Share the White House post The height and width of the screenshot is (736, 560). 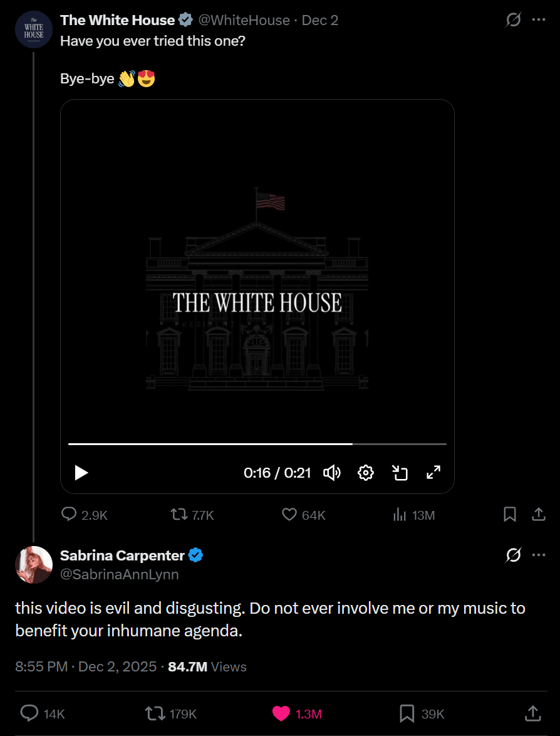[538, 515]
